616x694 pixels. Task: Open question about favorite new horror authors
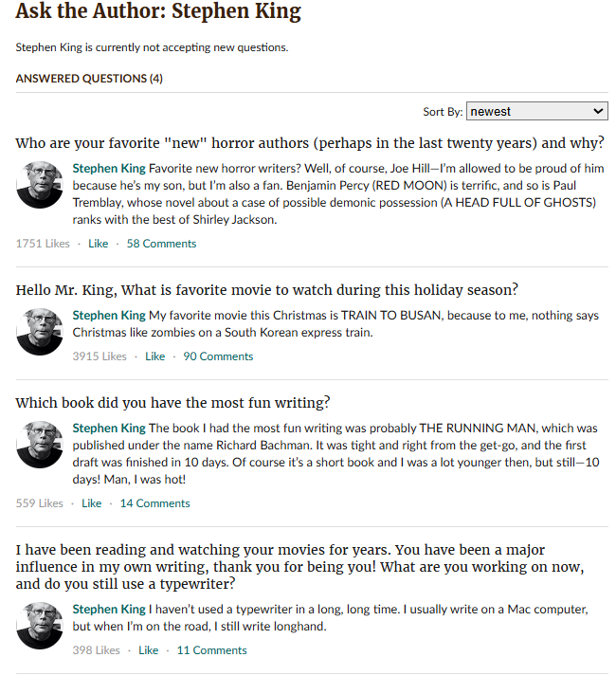[310, 143]
